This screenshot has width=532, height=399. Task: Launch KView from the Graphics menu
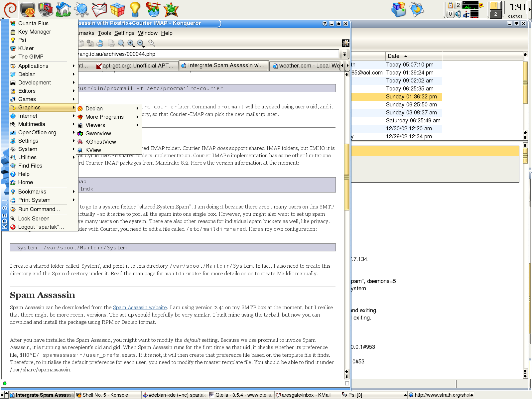point(109,150)
